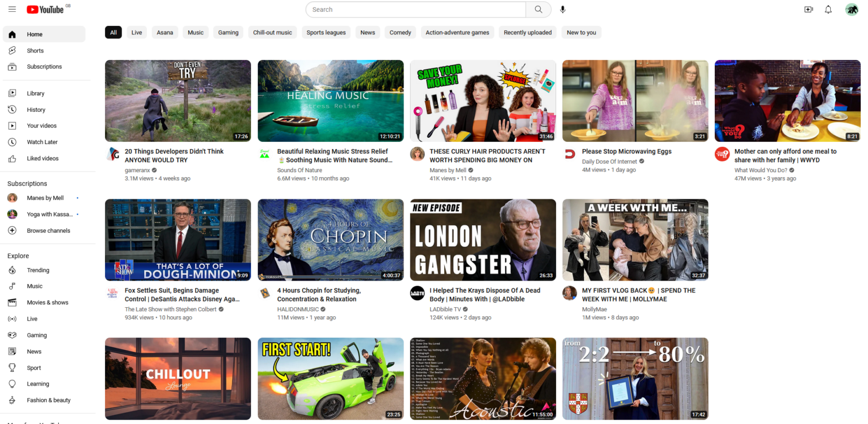Select the Asana filter tab

[164, 32]
